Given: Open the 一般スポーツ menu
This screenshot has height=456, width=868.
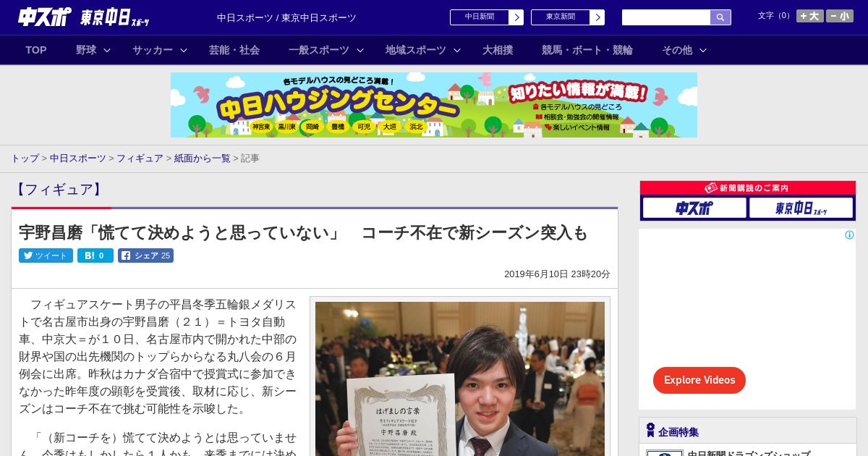Looking at the screenshot, I should click(x=319, y=50).
